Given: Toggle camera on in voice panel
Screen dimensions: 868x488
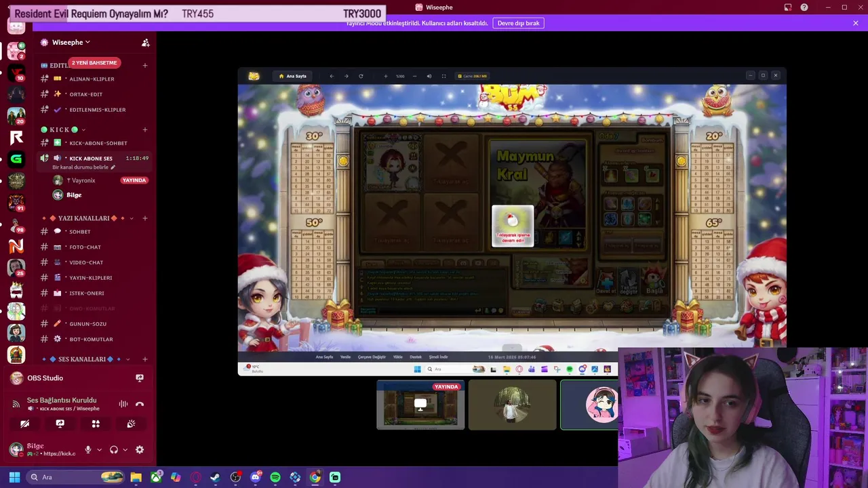Looking at the screenshot, I should (25, 424).
